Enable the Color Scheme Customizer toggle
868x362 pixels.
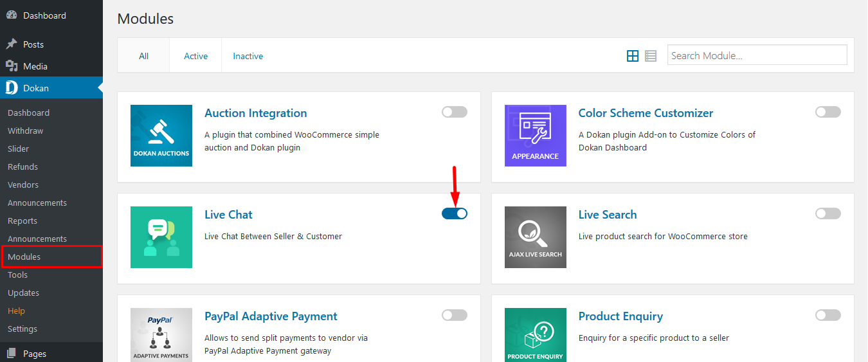pyautogui.click(x=828, y=112)
